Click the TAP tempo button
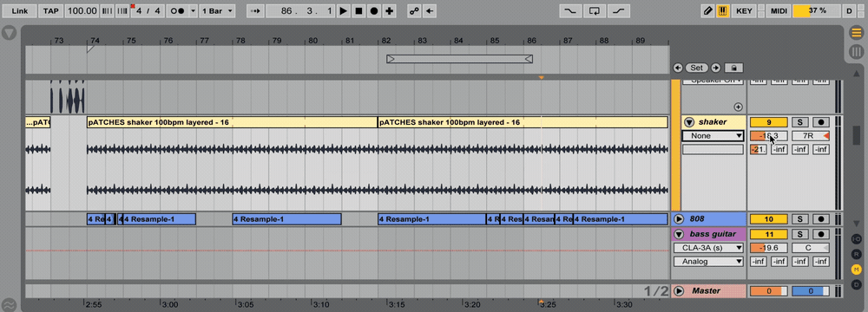This screenshot has width=868, height=312. [51, 10]
